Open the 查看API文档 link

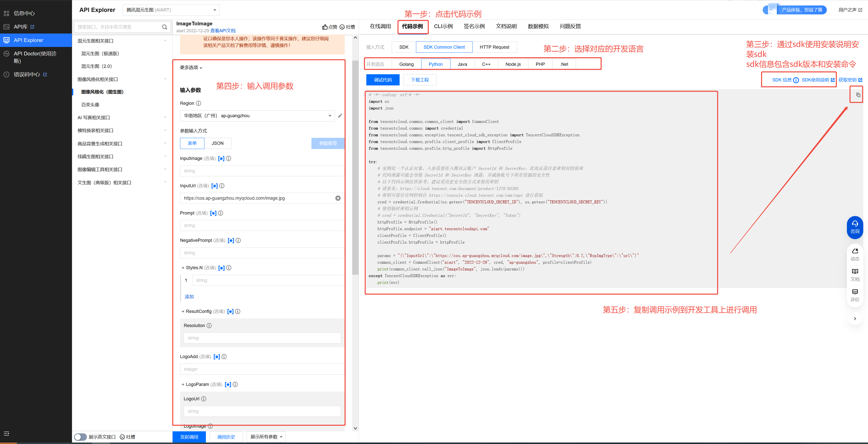click(223, 31)
